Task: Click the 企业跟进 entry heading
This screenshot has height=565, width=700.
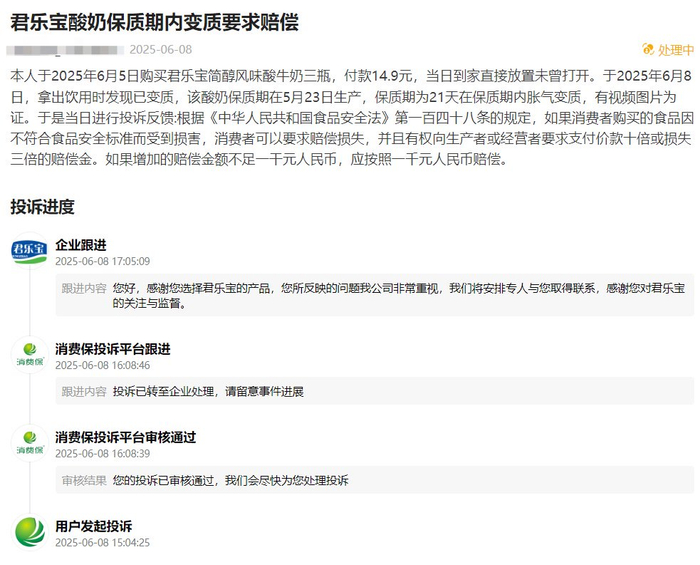Action: coord(81,245)
